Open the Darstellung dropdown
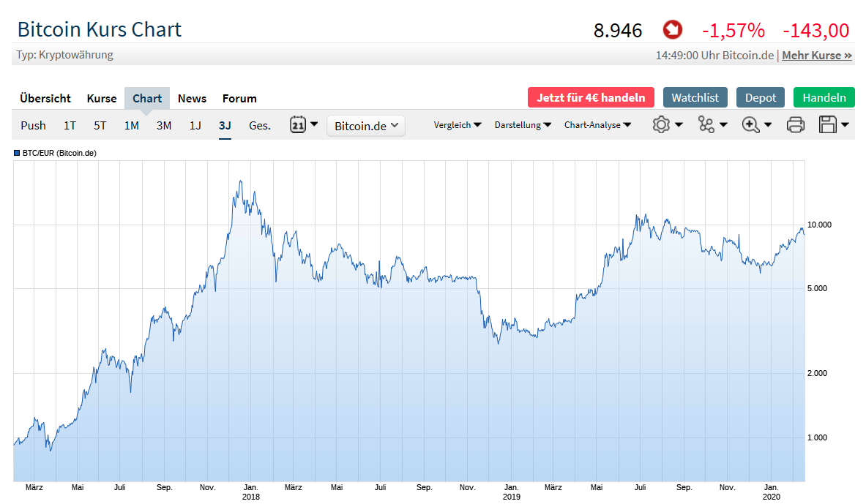The width and height of the screenshot is (866, 504). coord(523,125)
